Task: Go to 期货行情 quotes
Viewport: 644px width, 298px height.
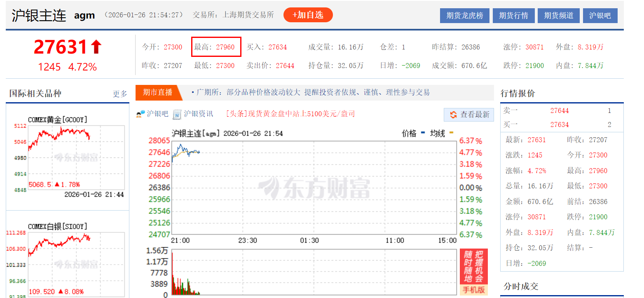Action: click(x=513, y=16)
